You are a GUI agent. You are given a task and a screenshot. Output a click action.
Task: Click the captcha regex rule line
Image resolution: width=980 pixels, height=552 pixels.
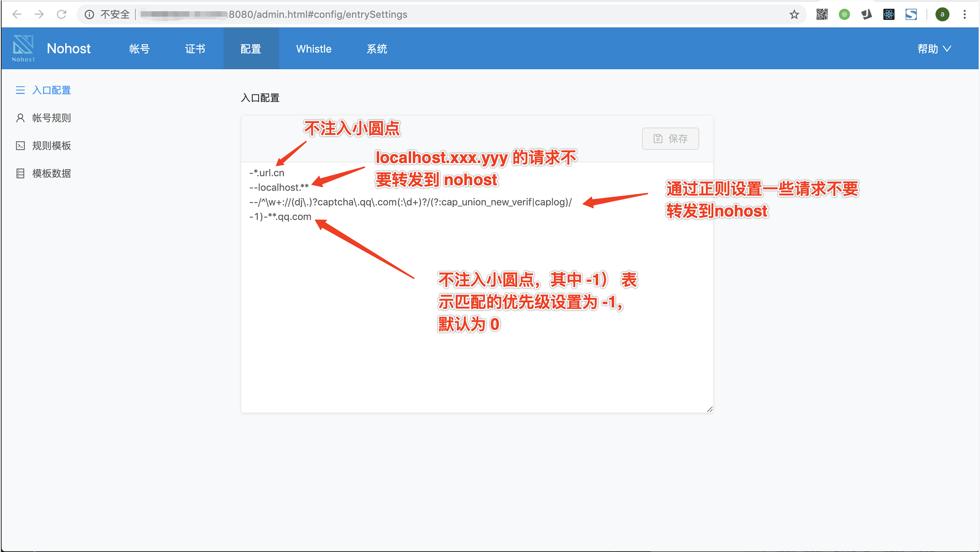(411, 202)
